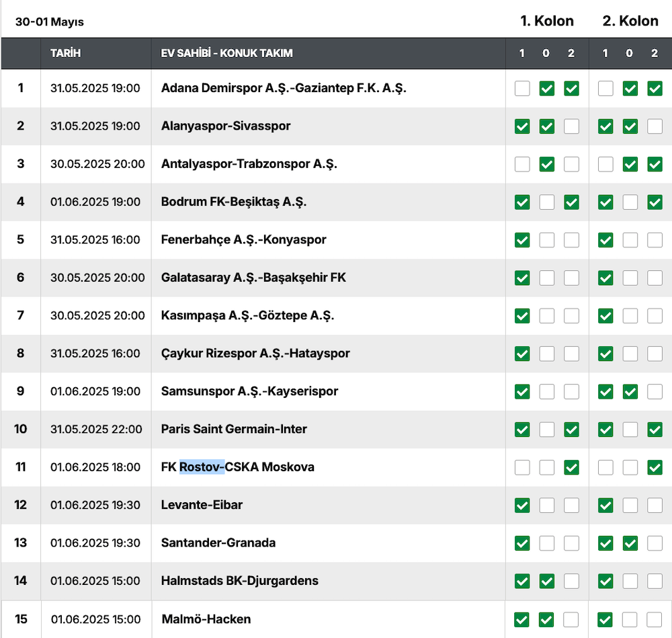Click the 30-01 Mayıs week title
The width and height of the screenshot is (672, 638).
(x=50, y=22)
